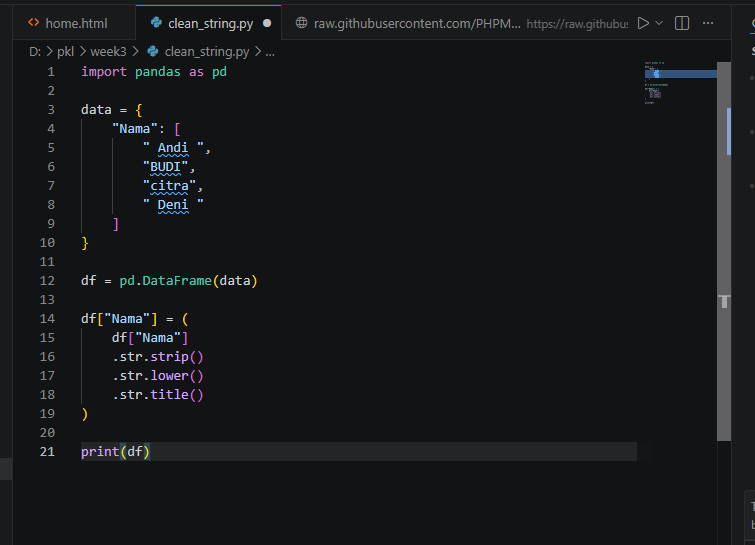Screen dimensions: 755x545
Task: Expand the breadcrumb ellipsis symbol list
Action: [x=270, y=52]
